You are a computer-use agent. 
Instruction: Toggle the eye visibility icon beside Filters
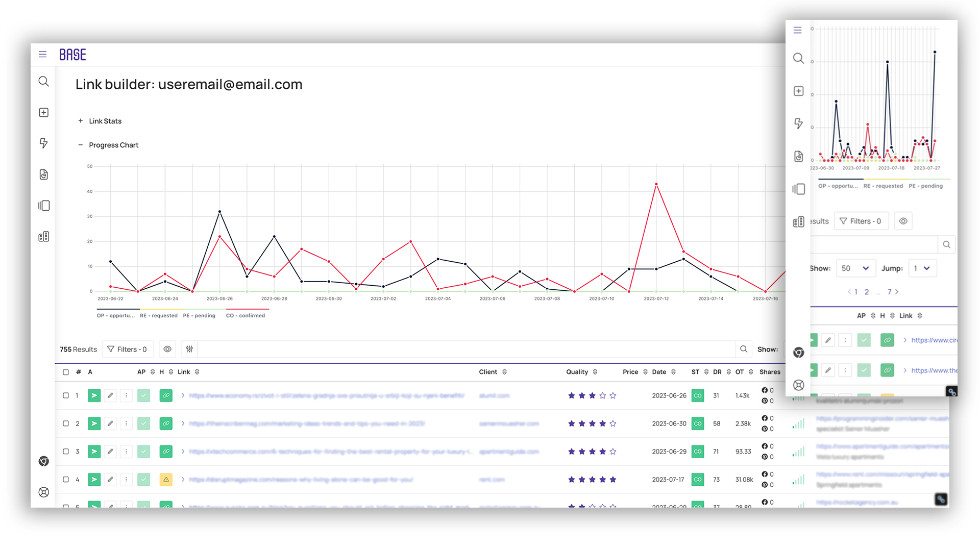(x=167, y=349)
